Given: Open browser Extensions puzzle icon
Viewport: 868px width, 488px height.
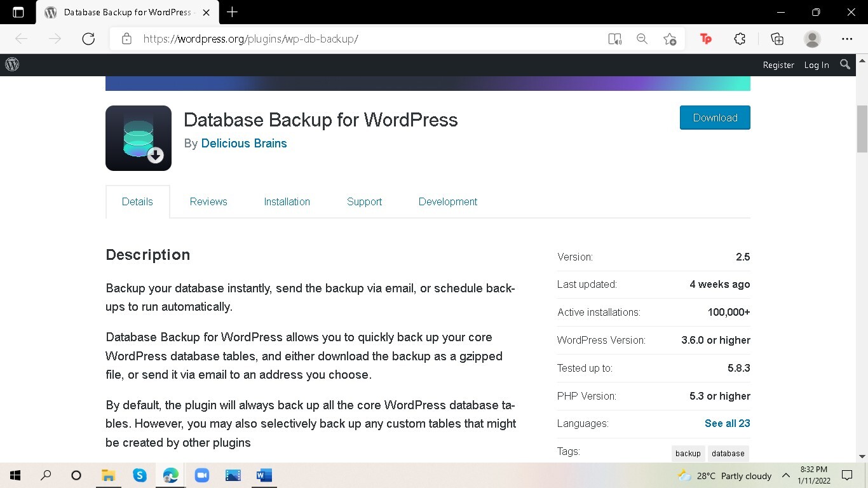Looking at the screenshot, I should [740, 39].
